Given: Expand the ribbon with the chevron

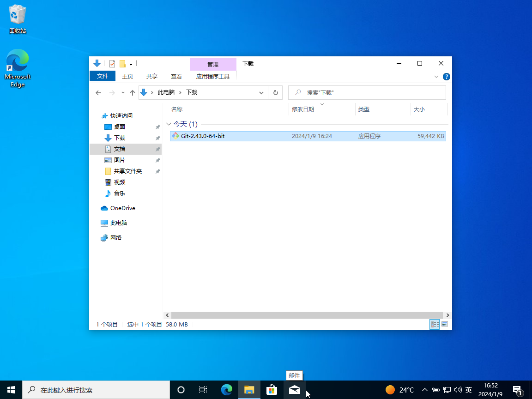Looking at the screenshot, I should coord(436,77).
